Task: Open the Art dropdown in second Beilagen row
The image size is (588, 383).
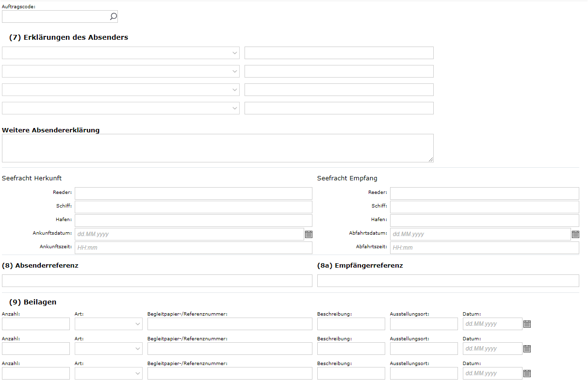Action: (x=109, y=349)
